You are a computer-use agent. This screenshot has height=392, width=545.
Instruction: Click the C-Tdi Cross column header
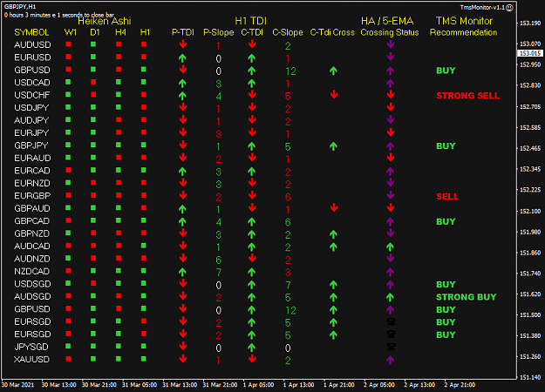coord(332,32)
